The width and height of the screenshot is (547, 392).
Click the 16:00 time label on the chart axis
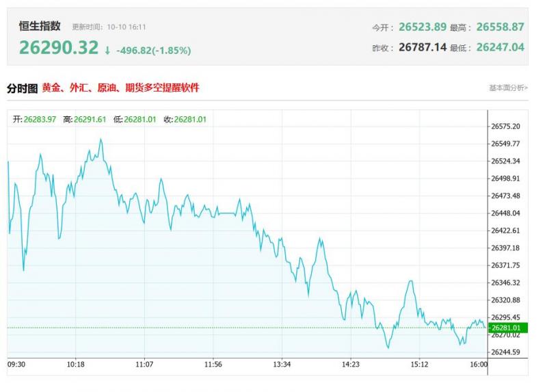(x=479, y=365)
